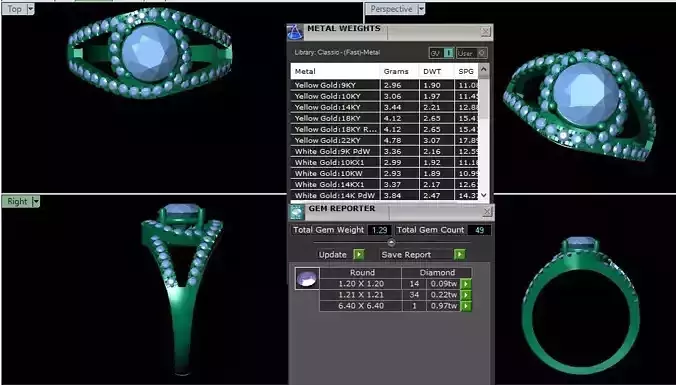Screen dimensions: 676x385
Task: Click the Metal column header
Action: tap(335, 71)
